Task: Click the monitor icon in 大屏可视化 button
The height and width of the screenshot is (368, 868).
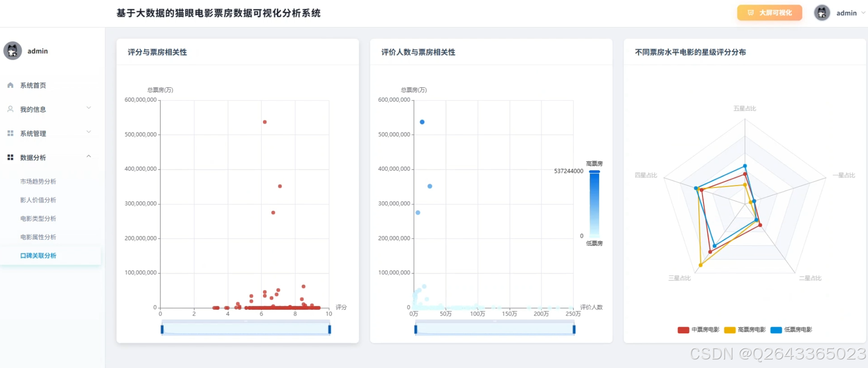Action: 751,13
